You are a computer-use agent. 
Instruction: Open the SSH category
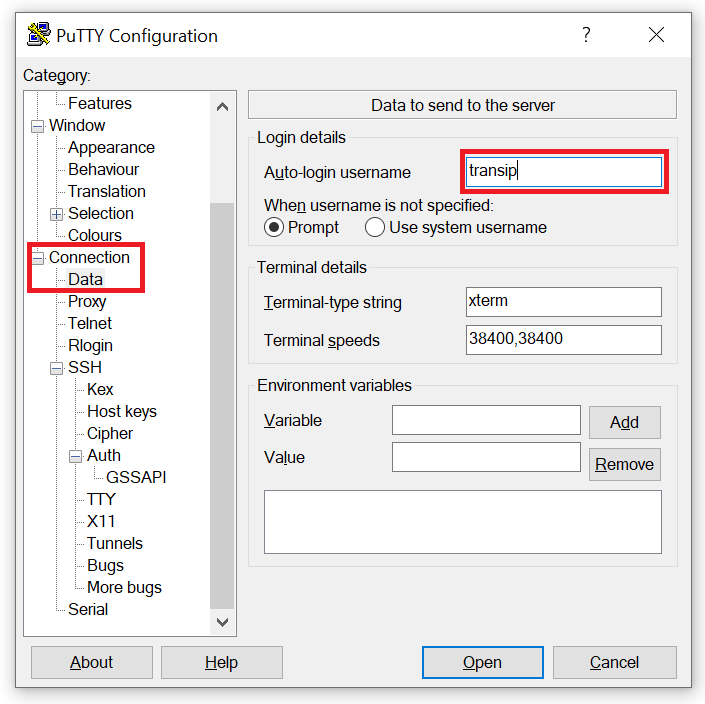(85, 368)
